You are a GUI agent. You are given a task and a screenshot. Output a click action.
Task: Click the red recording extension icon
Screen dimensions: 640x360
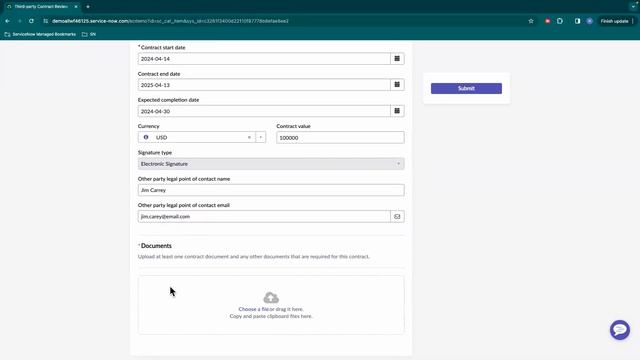tap(547, 21)
